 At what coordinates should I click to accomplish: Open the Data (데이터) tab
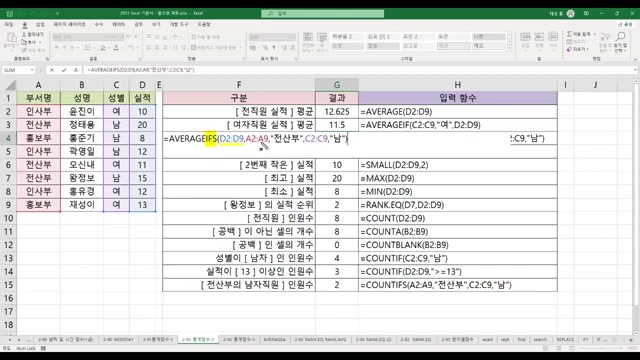tap(119, 24)
